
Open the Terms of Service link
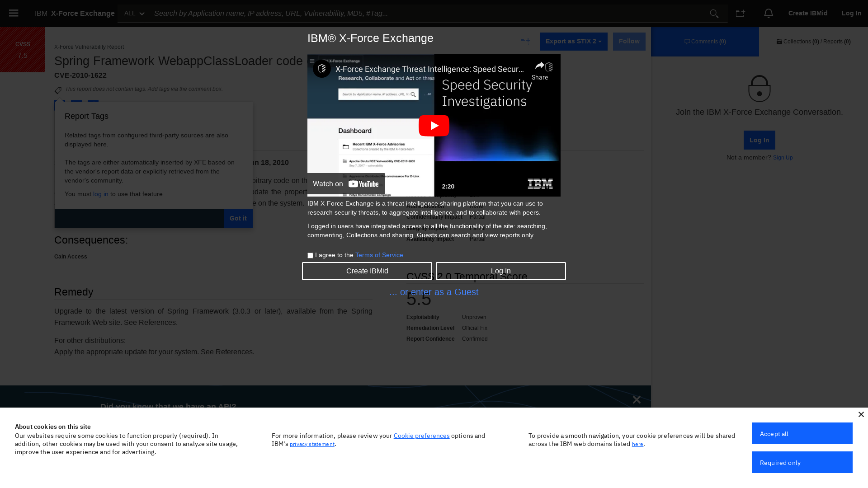tap(379, 255)
